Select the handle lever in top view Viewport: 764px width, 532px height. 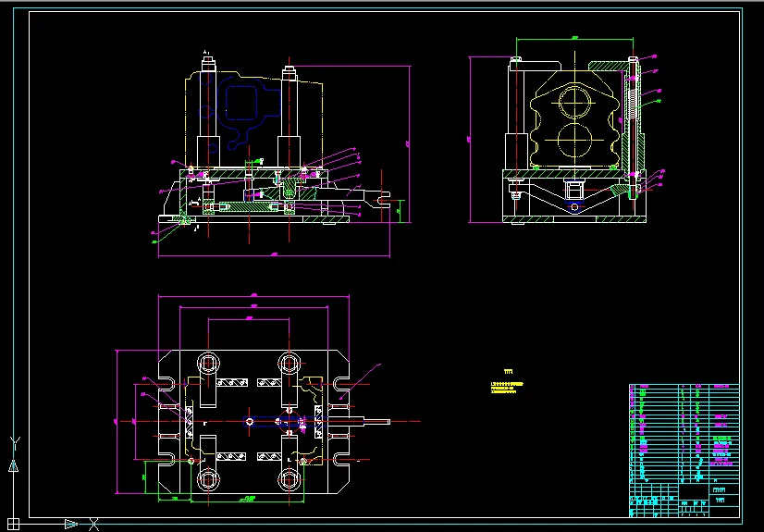click(x=358, y=421)
